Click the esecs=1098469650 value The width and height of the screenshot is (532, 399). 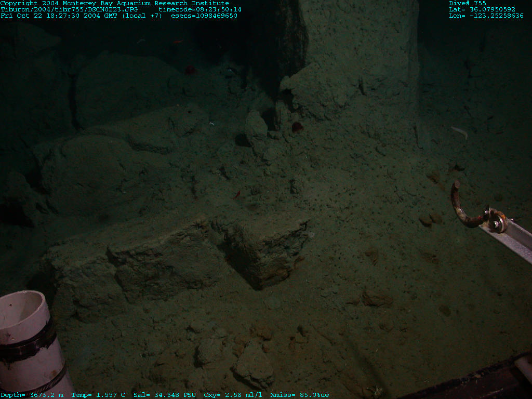(x=205, y=16)
